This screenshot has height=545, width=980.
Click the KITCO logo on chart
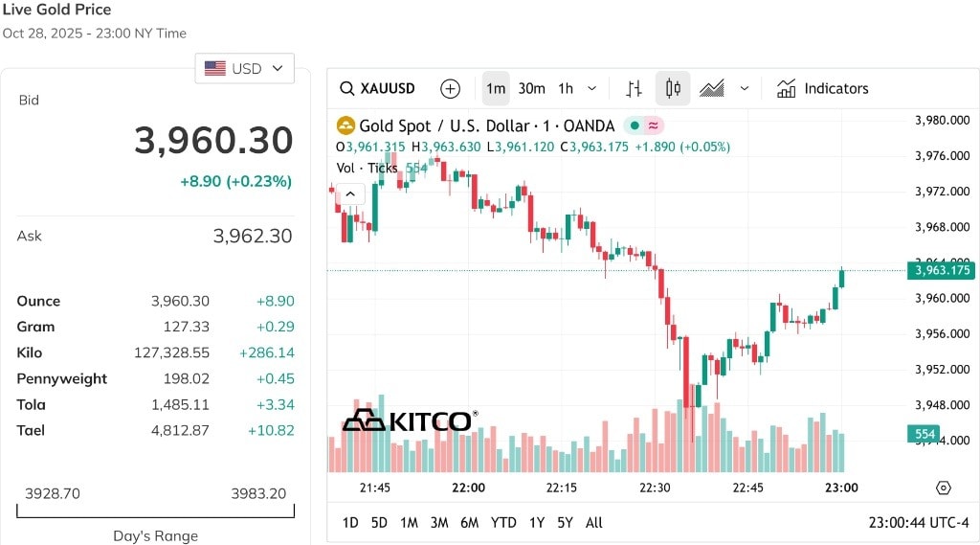tap(410, 420)
